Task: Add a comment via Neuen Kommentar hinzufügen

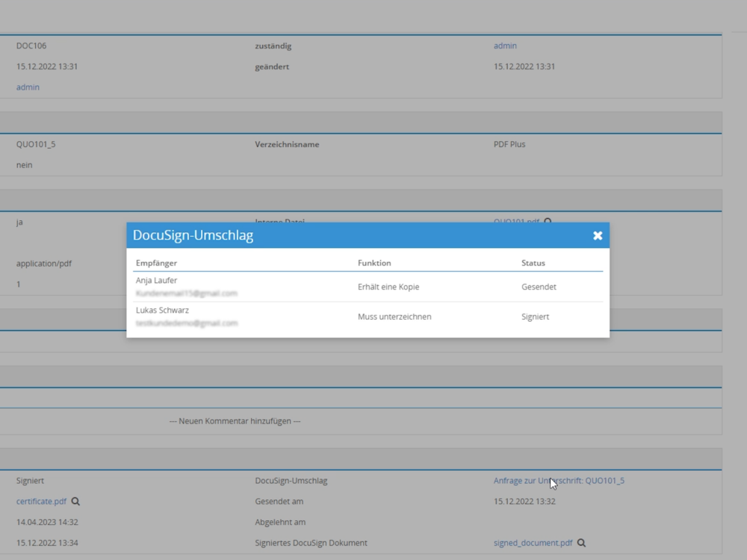Action: [x=235, y=421]
